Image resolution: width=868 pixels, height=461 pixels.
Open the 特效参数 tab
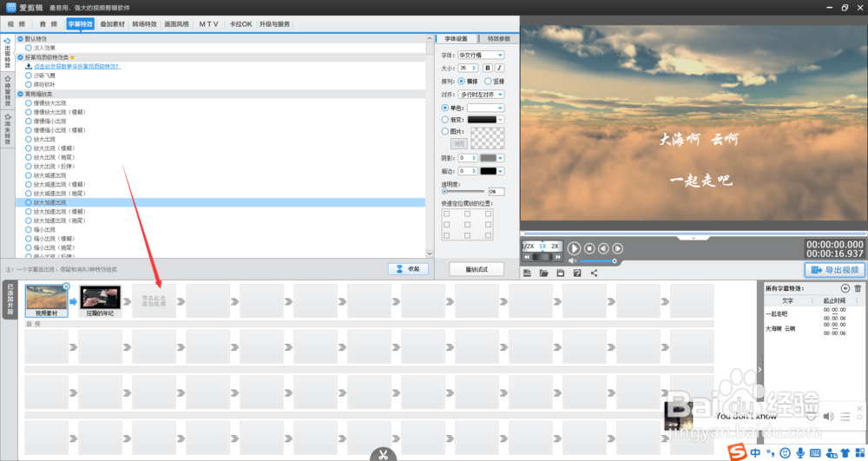point(499,39)
